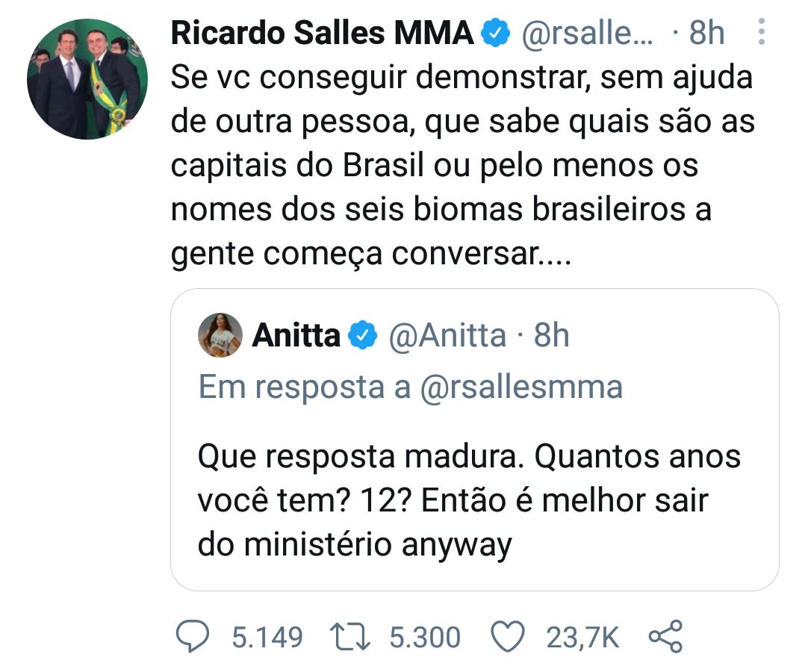
Task: Click Ricardo Salles blue verified badge
Action: pyautogui.click(x=495, y=32)
